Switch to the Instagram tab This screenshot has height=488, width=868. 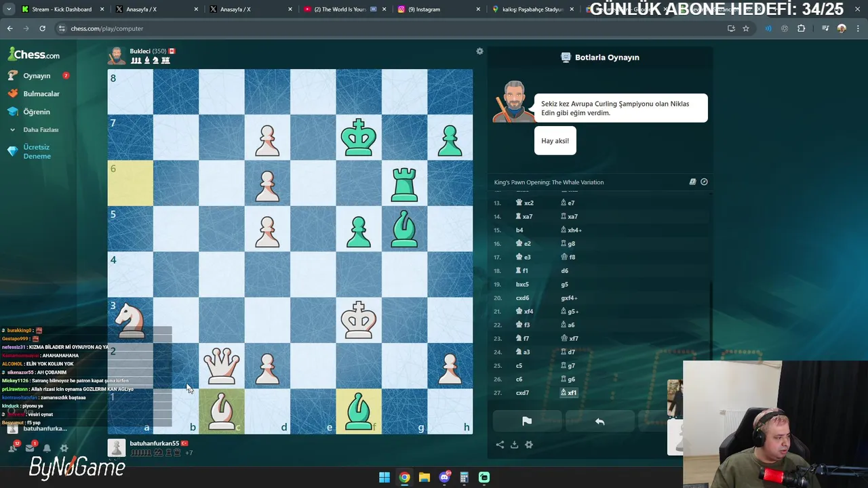(429, 9)
